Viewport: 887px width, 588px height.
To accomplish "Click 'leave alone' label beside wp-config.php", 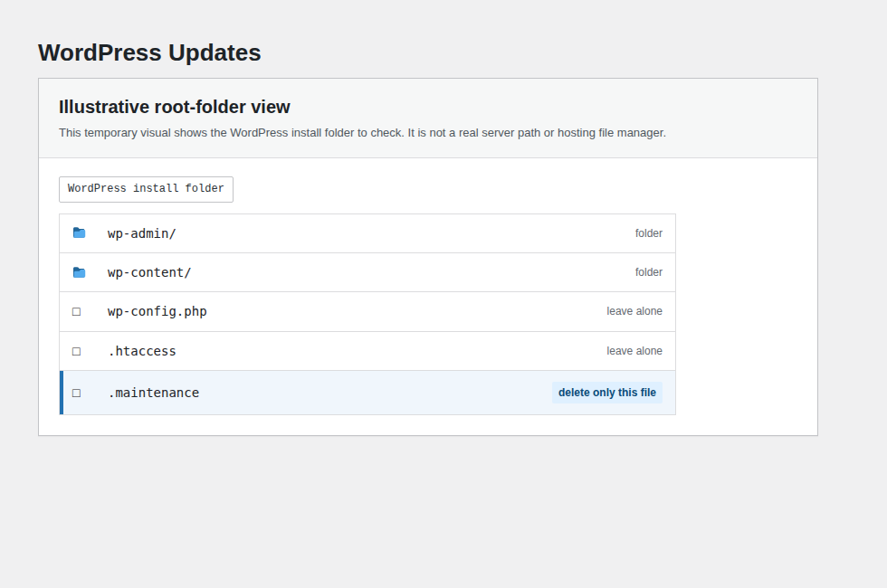I will pyautogui.click(x=634, y=311).
